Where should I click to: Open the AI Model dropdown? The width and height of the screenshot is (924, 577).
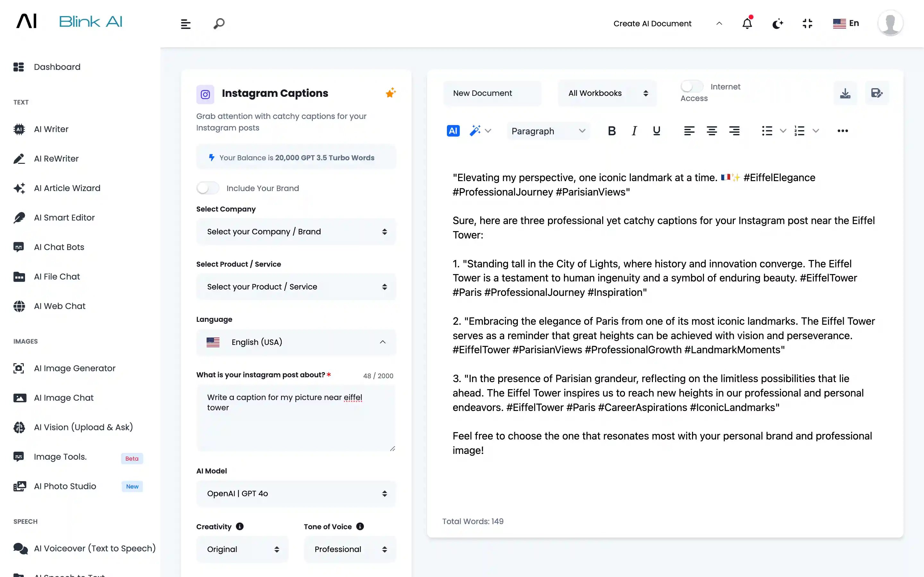coord(296,493)
